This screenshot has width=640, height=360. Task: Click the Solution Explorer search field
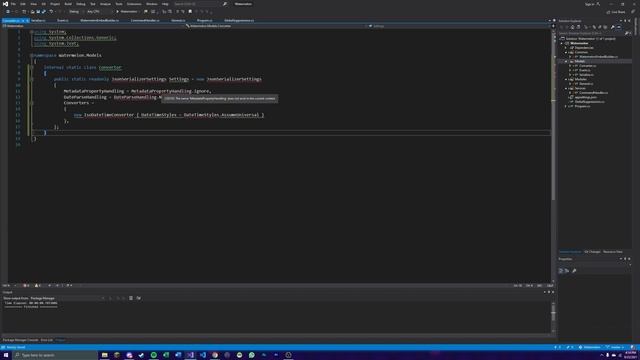click(x=591, y=33)
